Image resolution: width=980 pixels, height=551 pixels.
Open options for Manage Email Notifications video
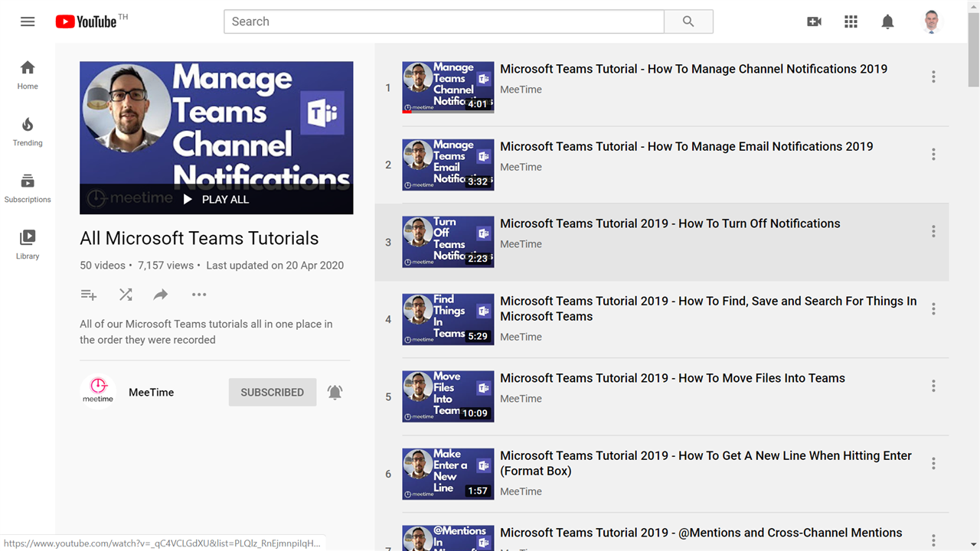tap(933, 154)
